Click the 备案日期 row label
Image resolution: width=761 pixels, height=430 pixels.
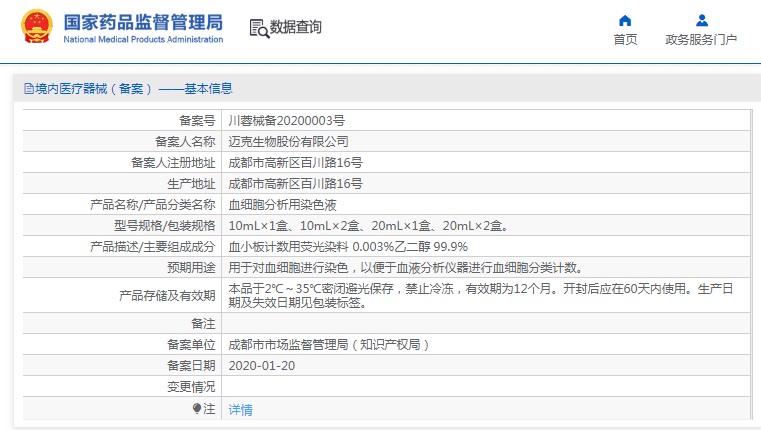tap(191, 365)
